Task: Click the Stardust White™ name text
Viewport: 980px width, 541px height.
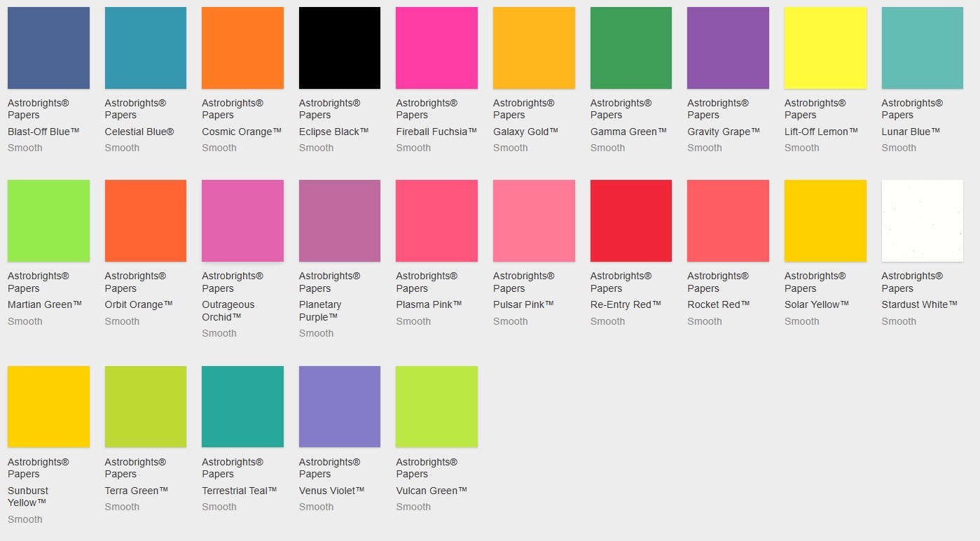Action: [920, 304]
